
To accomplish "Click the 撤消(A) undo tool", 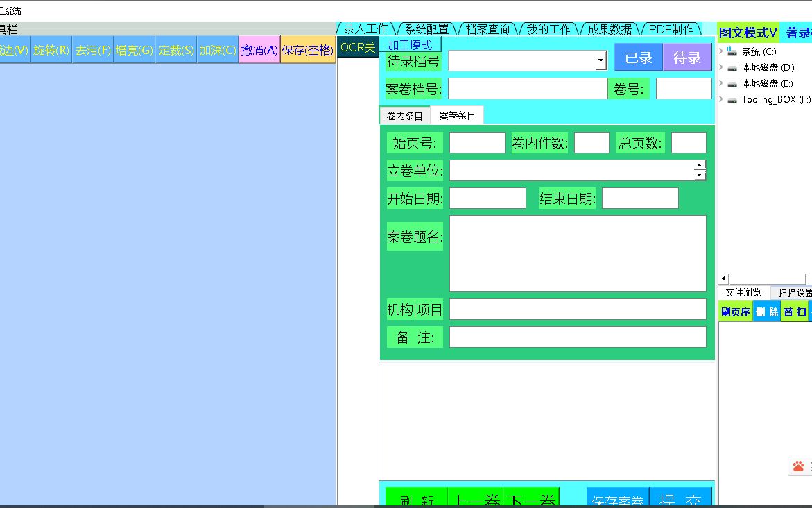I will 259,49.
